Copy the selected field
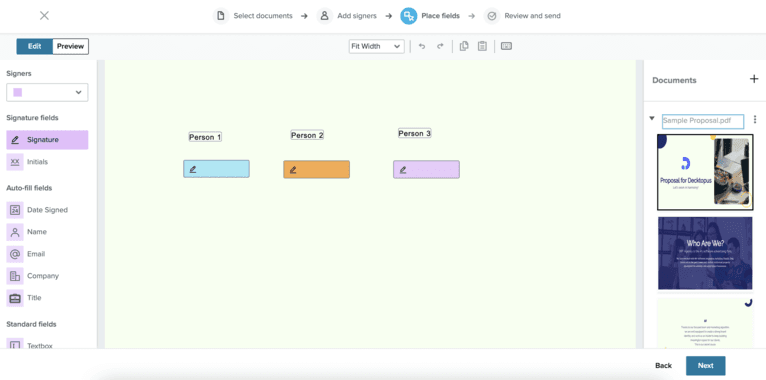The height and width of the screenshot is (380, 766). (464, 46)
